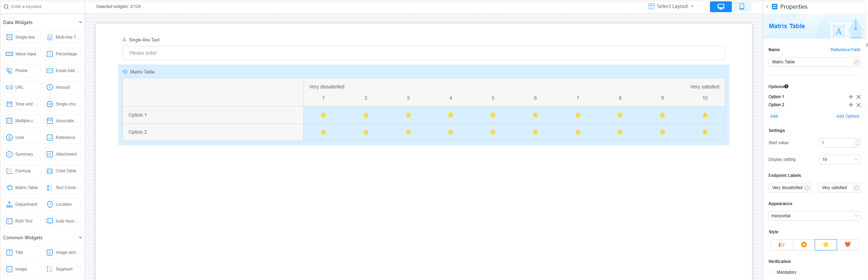
Task: Add the Percentage widget
Action: 63,54
